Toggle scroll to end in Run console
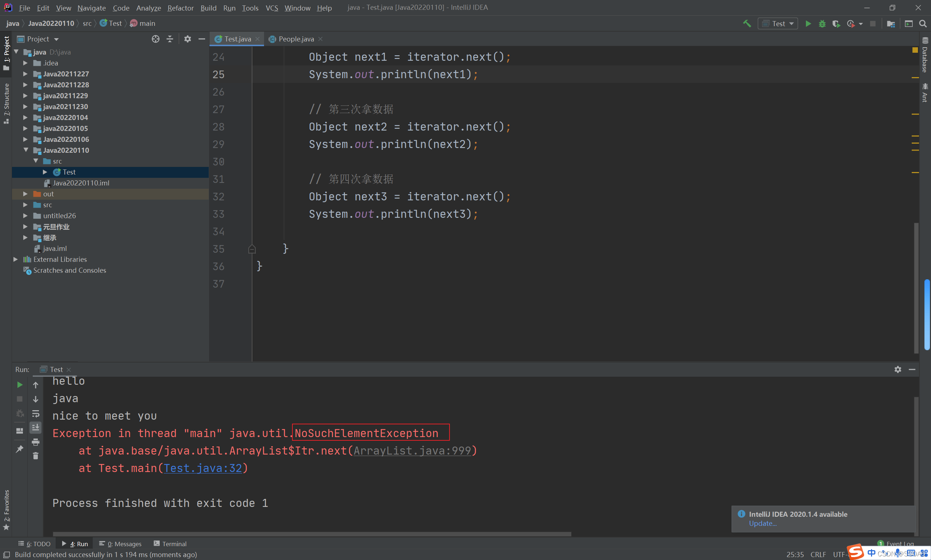The height and width of the screenshot is (560, 931). [36, 427]
